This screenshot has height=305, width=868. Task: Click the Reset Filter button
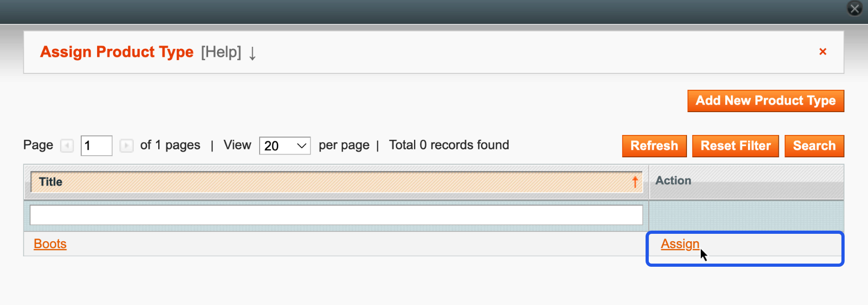point(735,146)
